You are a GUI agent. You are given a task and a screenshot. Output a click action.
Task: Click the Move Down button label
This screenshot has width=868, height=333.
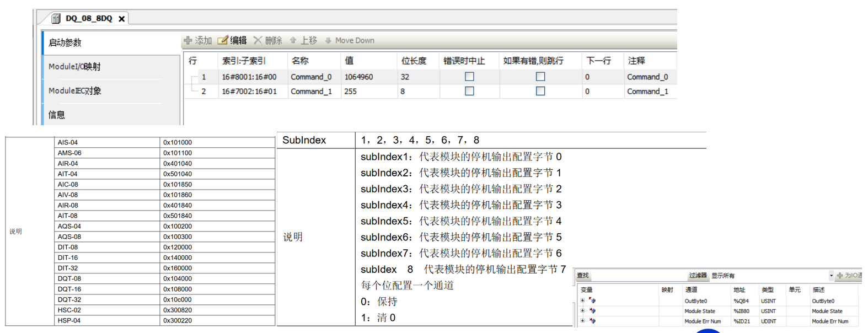click(x=355, y=40)
